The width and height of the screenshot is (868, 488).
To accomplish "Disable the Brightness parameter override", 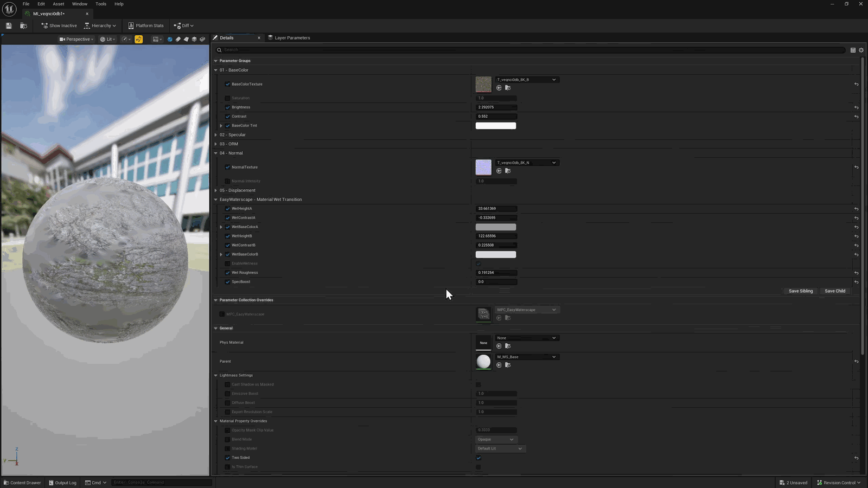I will (227, 107).
